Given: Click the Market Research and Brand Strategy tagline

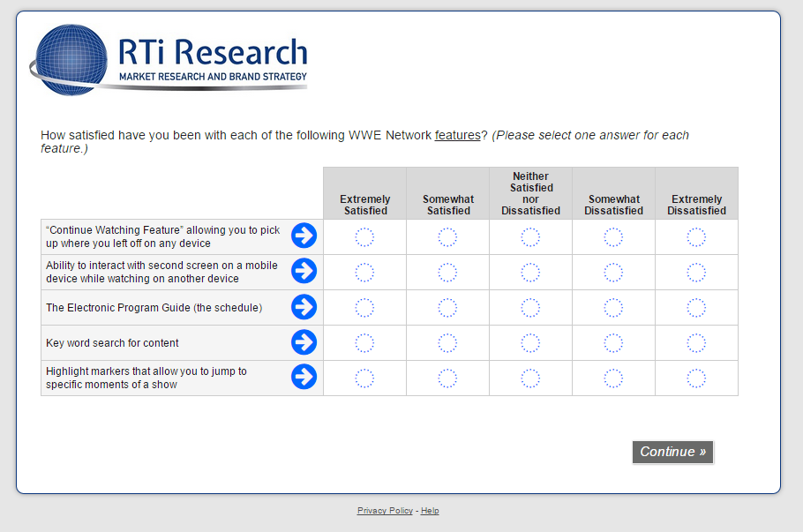Looking at the screenshot, I should [x=213, y=77].
